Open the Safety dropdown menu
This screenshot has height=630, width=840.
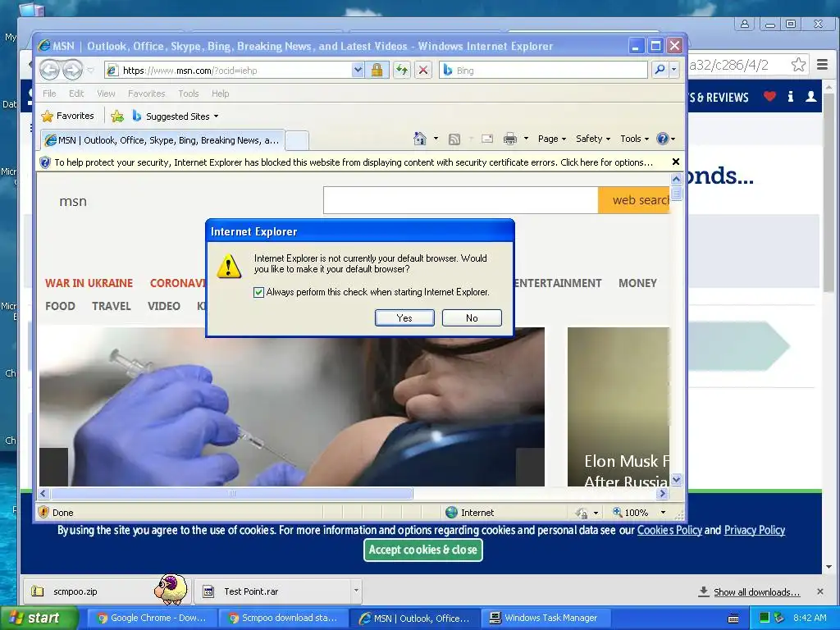[x=593, y=139]
